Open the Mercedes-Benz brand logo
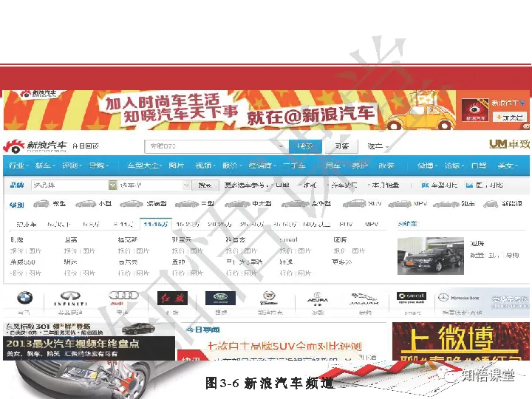 (458, 298)
